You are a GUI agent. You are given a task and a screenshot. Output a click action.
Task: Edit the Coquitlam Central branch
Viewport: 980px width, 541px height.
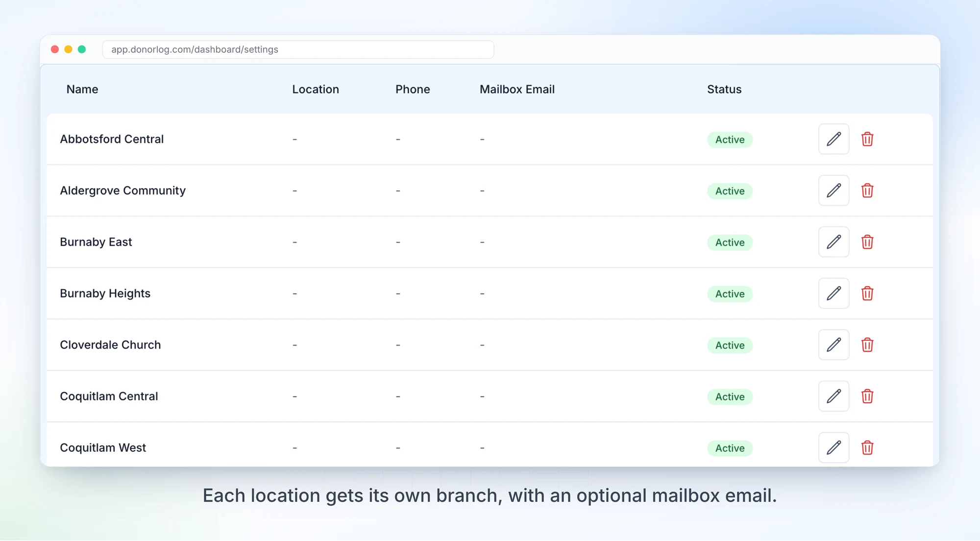point(833,396)
